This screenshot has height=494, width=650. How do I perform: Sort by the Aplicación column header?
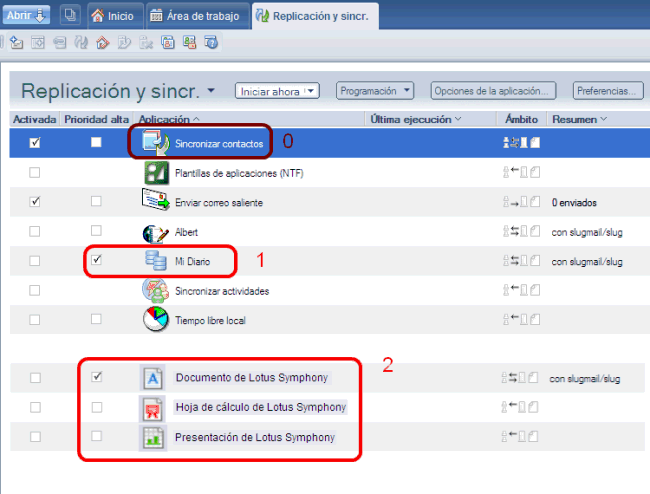pyautogui.click(x=169, y=119)
